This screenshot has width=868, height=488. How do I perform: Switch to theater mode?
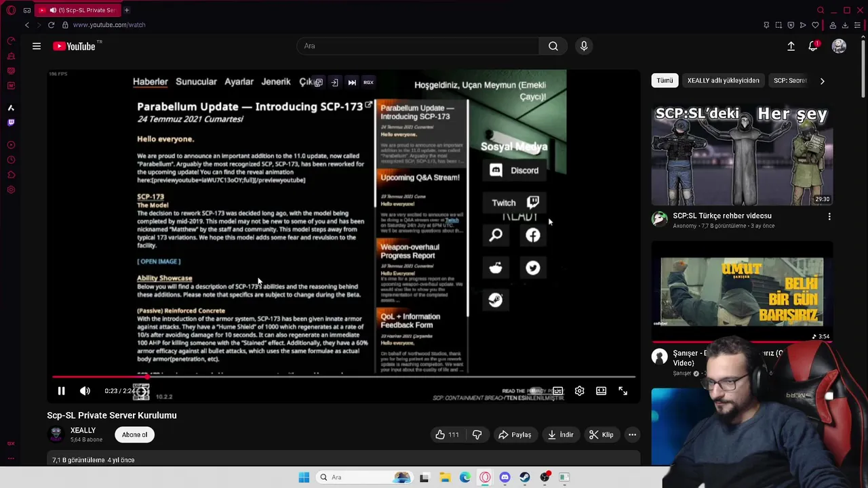[601, 391]
